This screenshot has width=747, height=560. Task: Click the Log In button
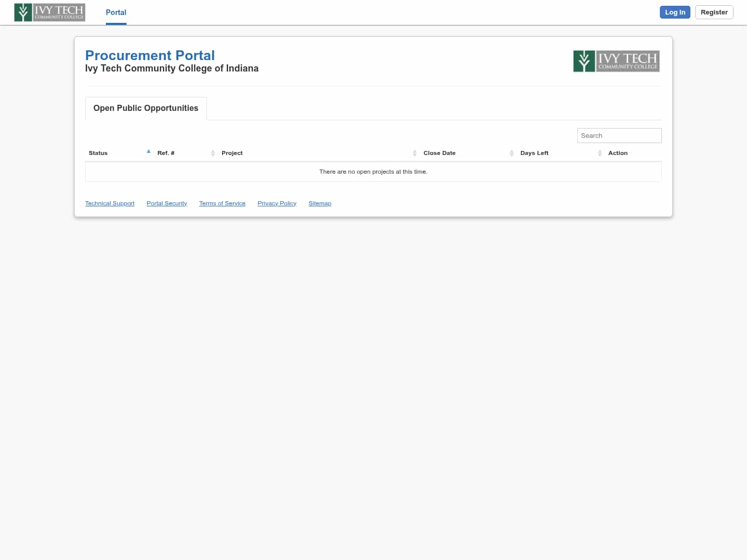click(675, 12)
